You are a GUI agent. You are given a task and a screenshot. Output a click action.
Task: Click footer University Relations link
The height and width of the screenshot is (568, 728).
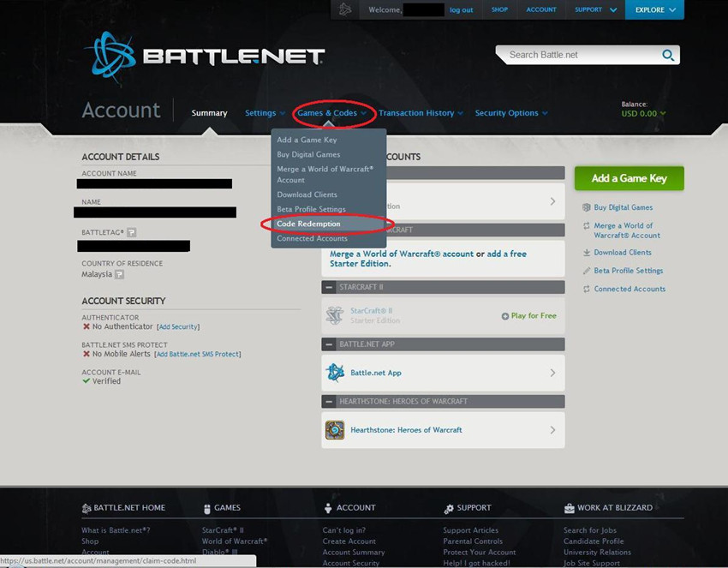point(598,553)
